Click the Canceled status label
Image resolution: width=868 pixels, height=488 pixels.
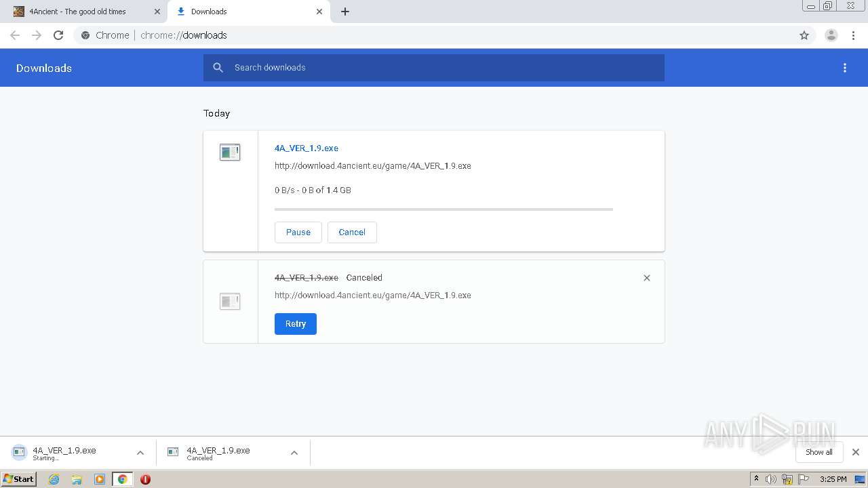(364, 278)
